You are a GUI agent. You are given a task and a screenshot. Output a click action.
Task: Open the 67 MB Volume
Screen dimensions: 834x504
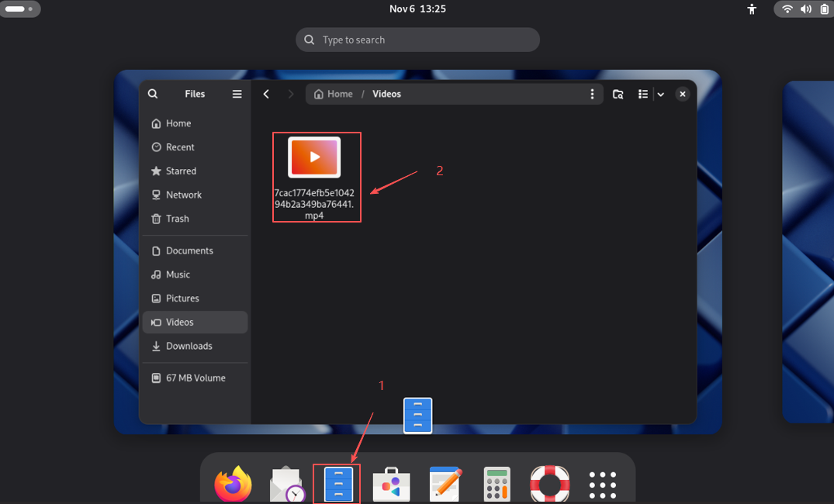196,378
